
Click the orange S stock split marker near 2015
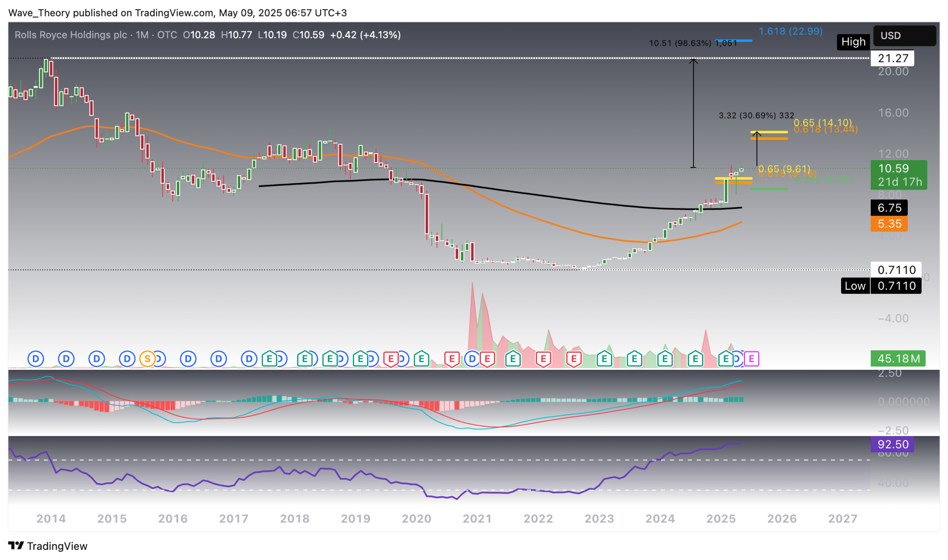[147, 358]
